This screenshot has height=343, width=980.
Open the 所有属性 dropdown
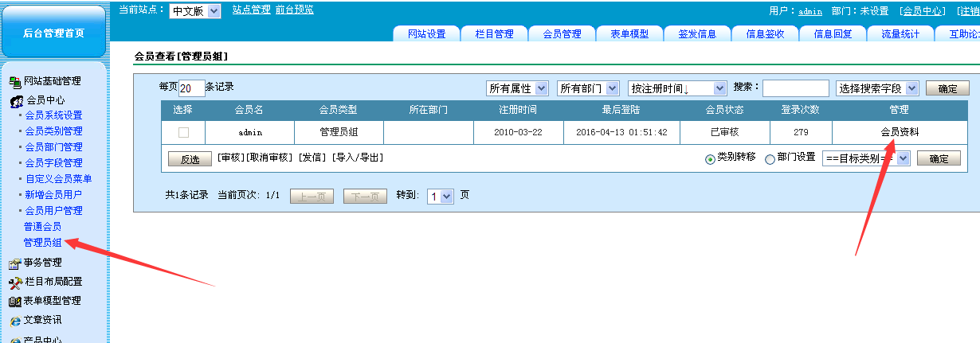coord(518,88)
